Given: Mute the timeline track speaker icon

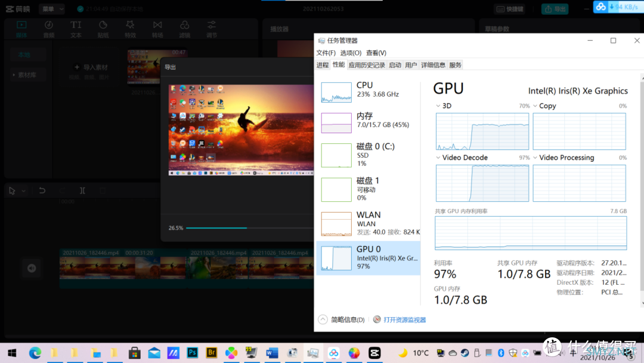Looking at the screenshot, I should [32, 268].
